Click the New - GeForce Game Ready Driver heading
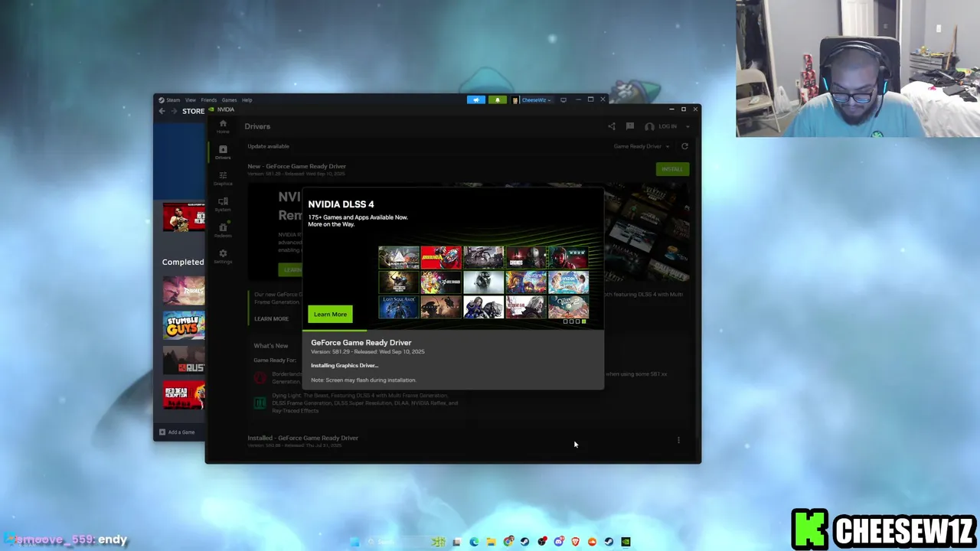This screenshot has width=980, height=551. [297, 166]
